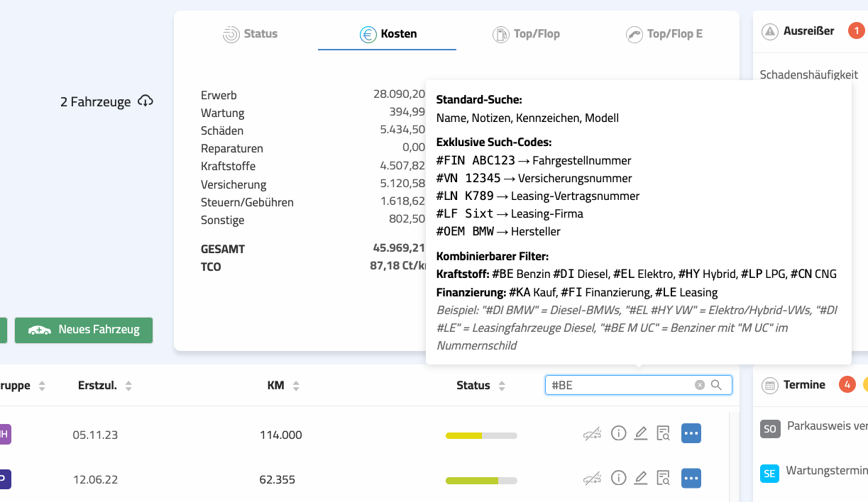The height and width of the screenshot is (502, 868).
Task: Clear the #BE search text
Action: tap(700, 385)
